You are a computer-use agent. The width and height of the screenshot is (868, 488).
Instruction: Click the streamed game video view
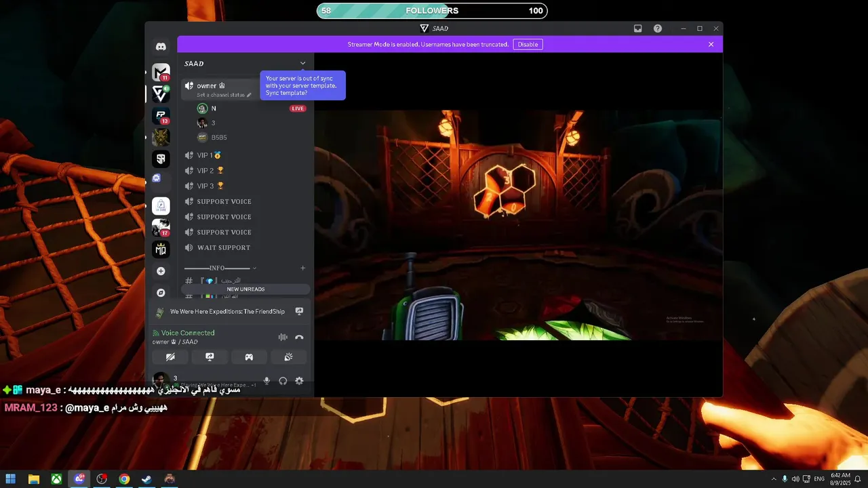point(518,224)
